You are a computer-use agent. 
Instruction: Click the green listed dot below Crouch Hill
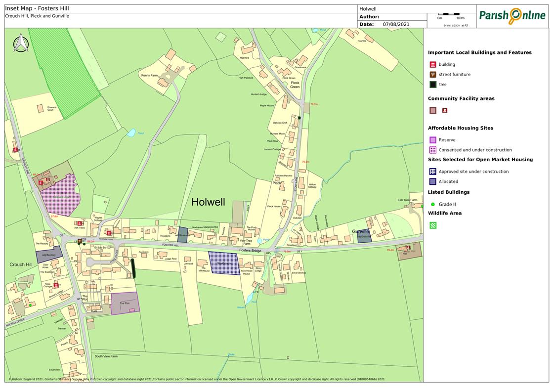pyautogui.click(x=30, y=305)
